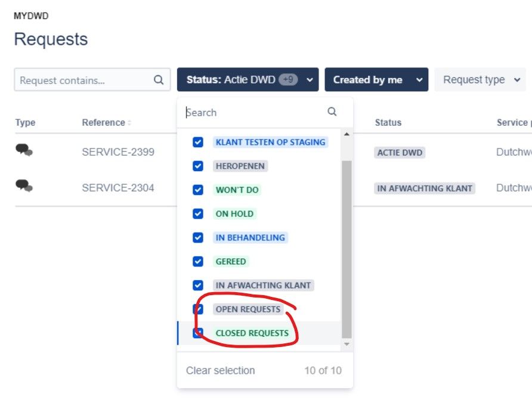Click the ON HOLD label in list
The height and width of the screenshot is (409, 532).
[234, 213]
